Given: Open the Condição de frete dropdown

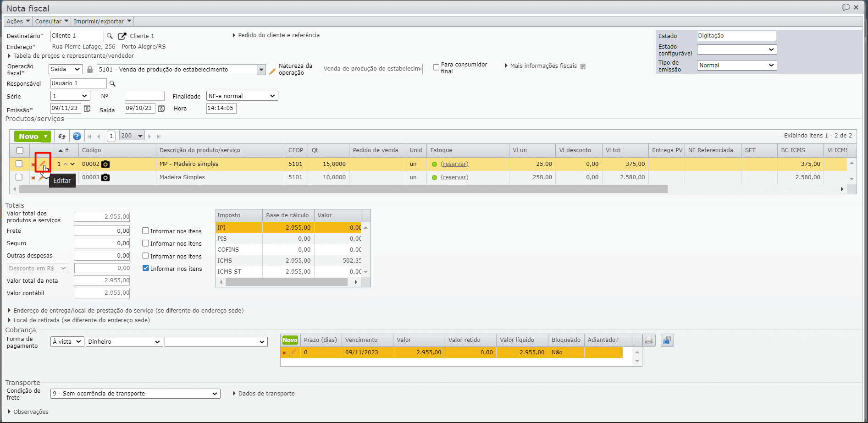Looking at the screenshot, I should pos(135,394).
